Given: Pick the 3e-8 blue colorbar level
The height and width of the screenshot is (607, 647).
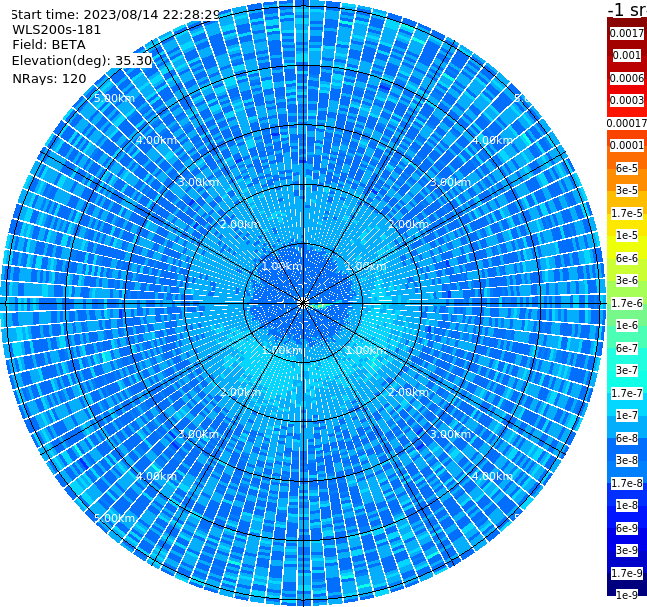Looking at the screenshot, I should tap(627, 460).
